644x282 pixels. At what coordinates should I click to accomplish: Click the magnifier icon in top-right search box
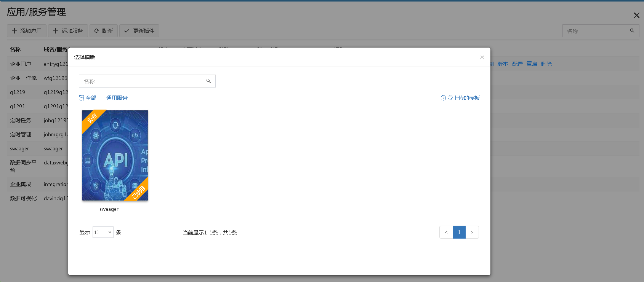click(x=632, y=31)
